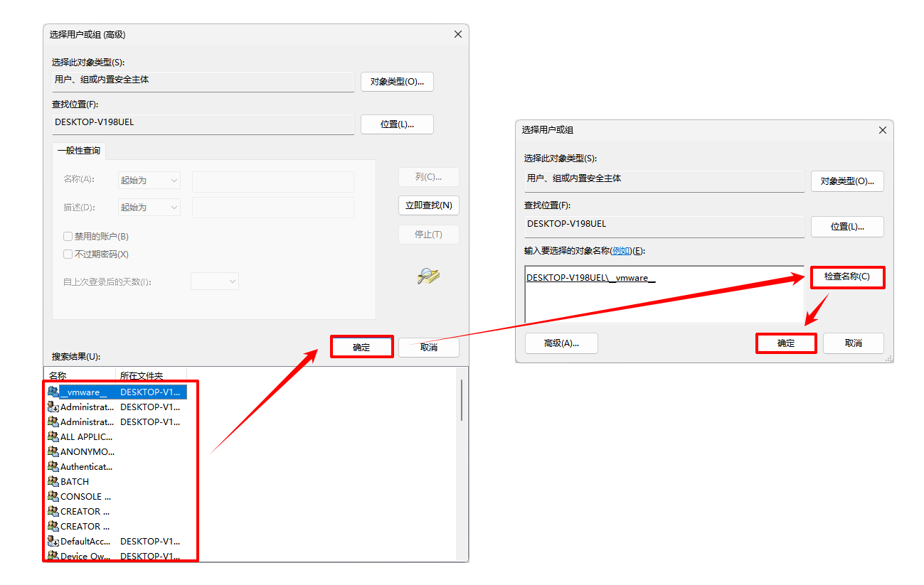The height and width of the screenshot is (585, 924).
Task: Click 对象类型(O)... in the advanced dialog
Action: tap(397, 82)
